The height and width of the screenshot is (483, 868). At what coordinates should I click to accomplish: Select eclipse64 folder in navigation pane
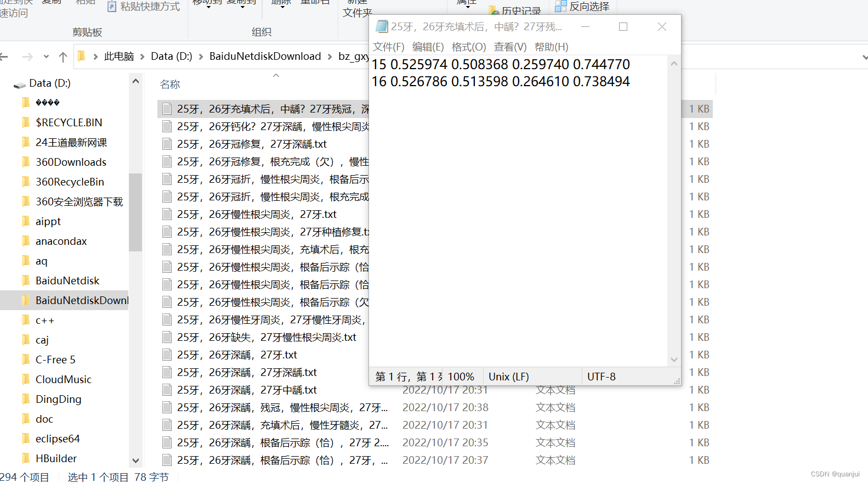(x=58, y=439)
